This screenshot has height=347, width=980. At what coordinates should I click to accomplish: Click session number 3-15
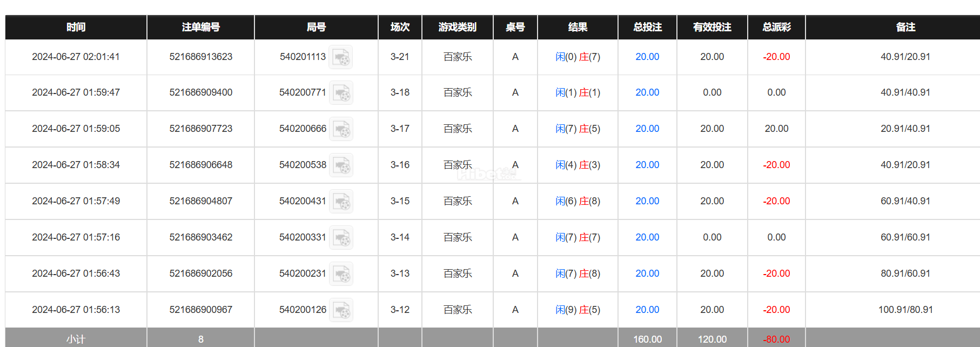point(400,201)
